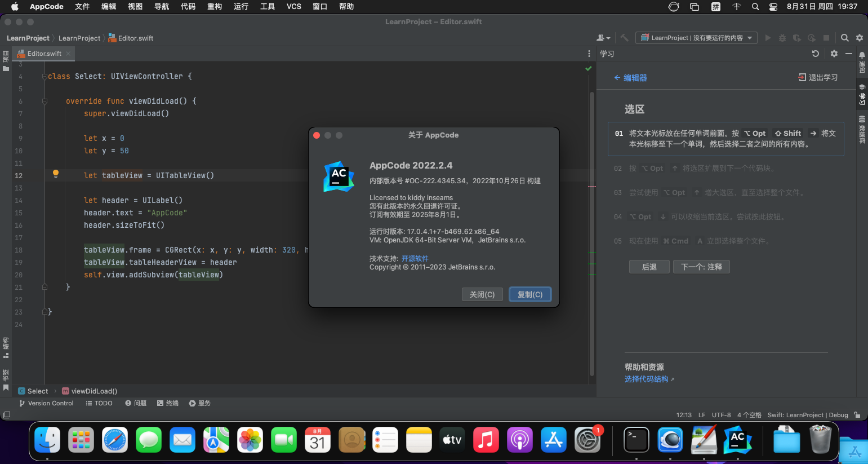Select the Editor.swift editor tab
The width and height of the screenshot is (868, 464).
(44, 54)
